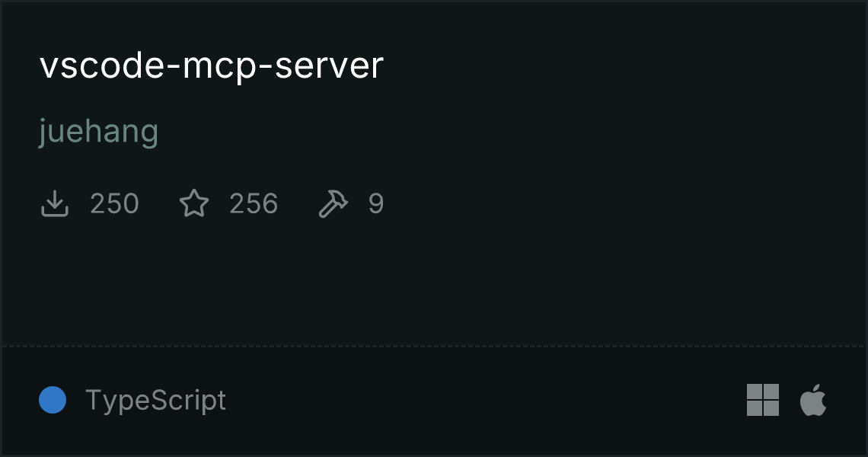Click the 256 stars count

254,203
